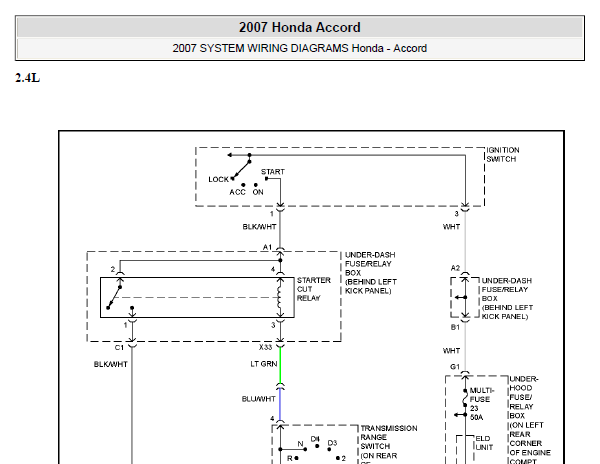Viewport: 600px width, 464px height.
Task: Click the "N" gear position label
Action: (x=300, y=444)
